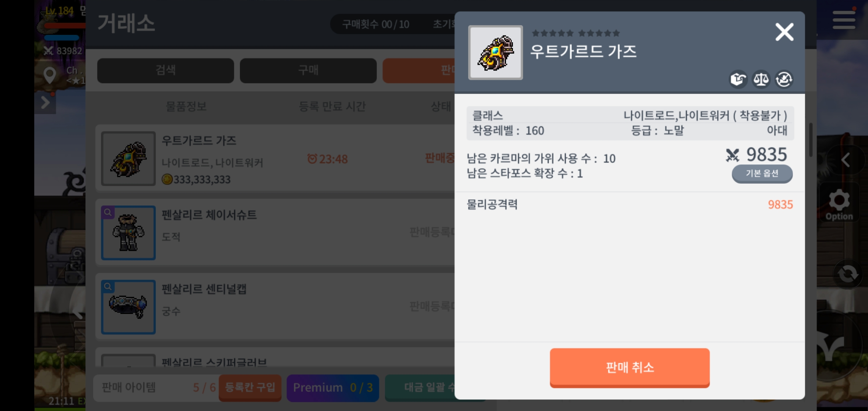Open the Option gear icon
The image size is (868, 411).
point(839,204)
